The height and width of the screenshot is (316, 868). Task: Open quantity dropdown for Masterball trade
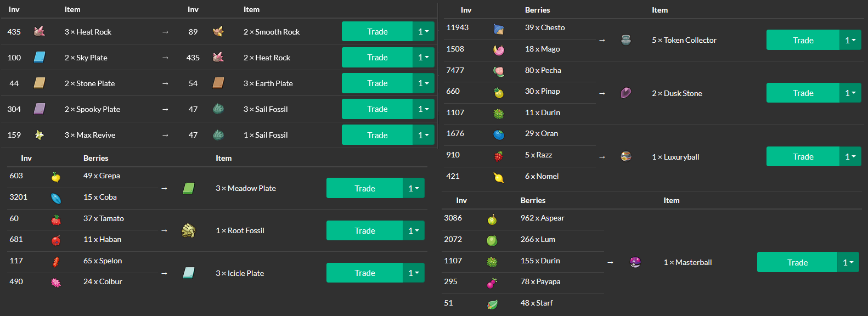[848, 262]
